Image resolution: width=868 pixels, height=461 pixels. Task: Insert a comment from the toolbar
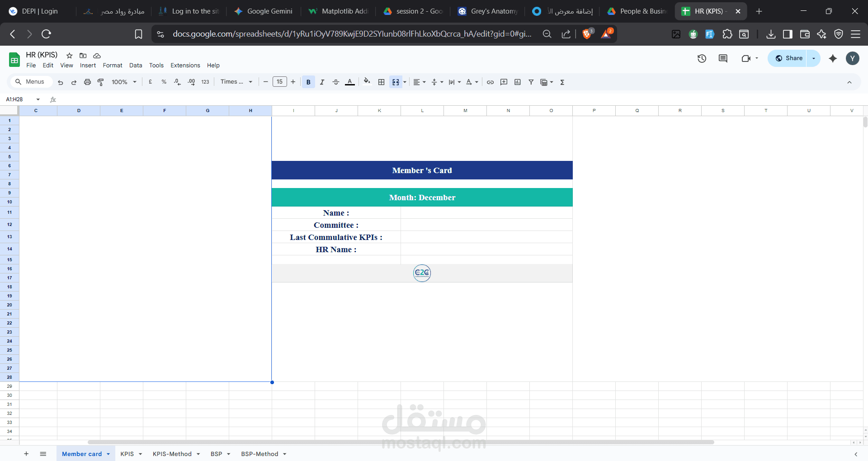click(504, 82)
